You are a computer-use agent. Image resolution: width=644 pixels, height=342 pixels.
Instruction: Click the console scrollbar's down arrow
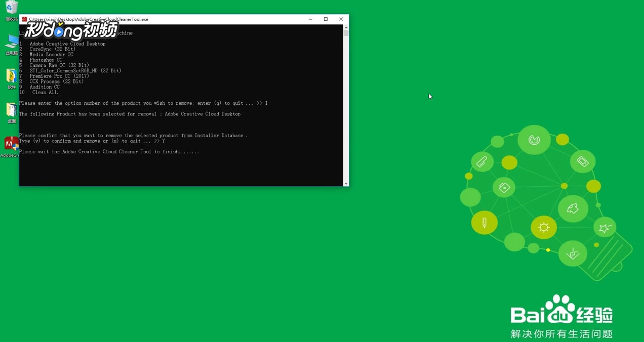pyautogui.click(x=346, y=183)
